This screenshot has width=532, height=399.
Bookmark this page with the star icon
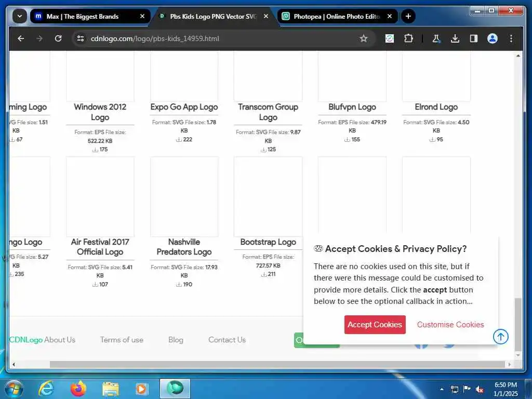(363, 38)
